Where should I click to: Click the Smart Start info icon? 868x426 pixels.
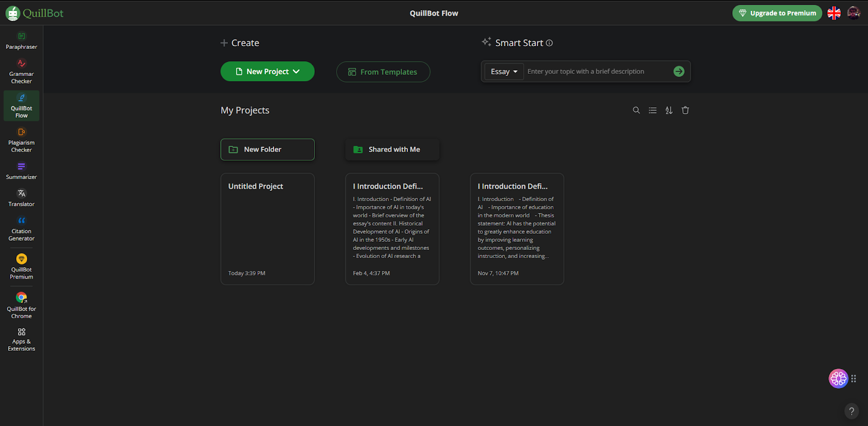(549, 43)
